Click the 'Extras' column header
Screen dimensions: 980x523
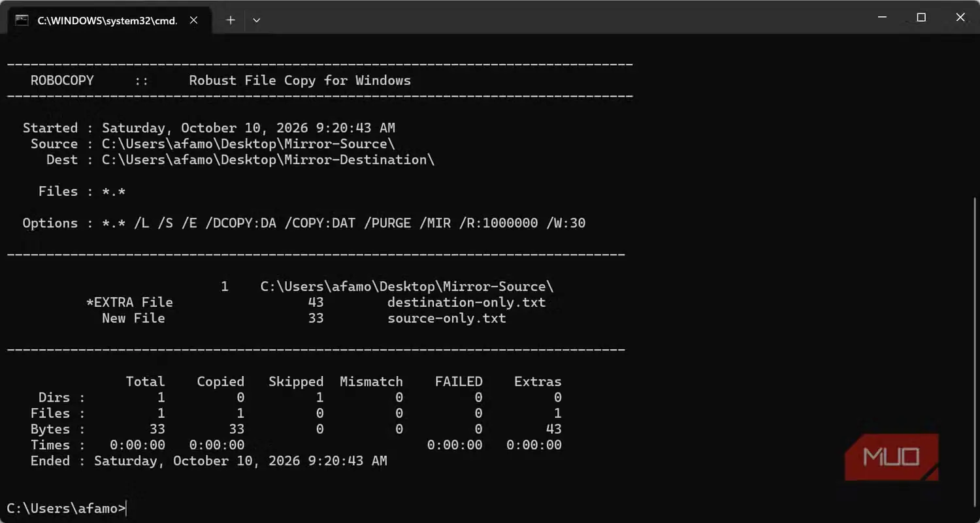pyautogui.click(x=538, y=381)
